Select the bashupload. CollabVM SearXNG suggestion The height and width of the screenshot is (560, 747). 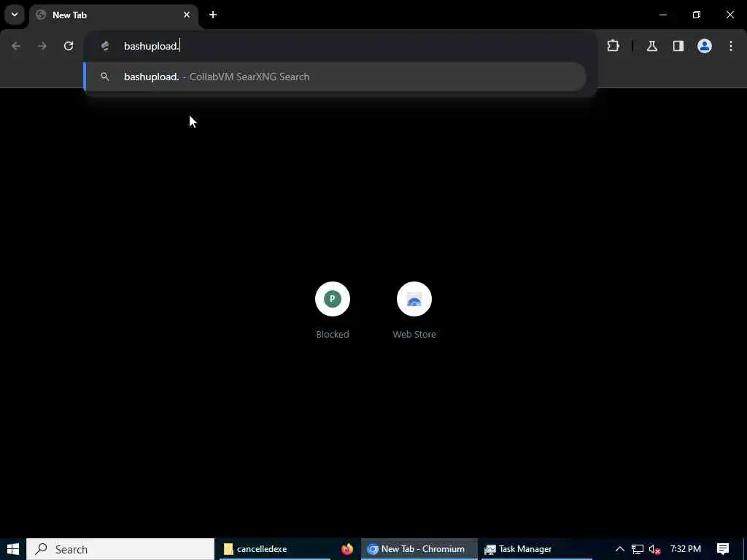(x=335, y=77)
